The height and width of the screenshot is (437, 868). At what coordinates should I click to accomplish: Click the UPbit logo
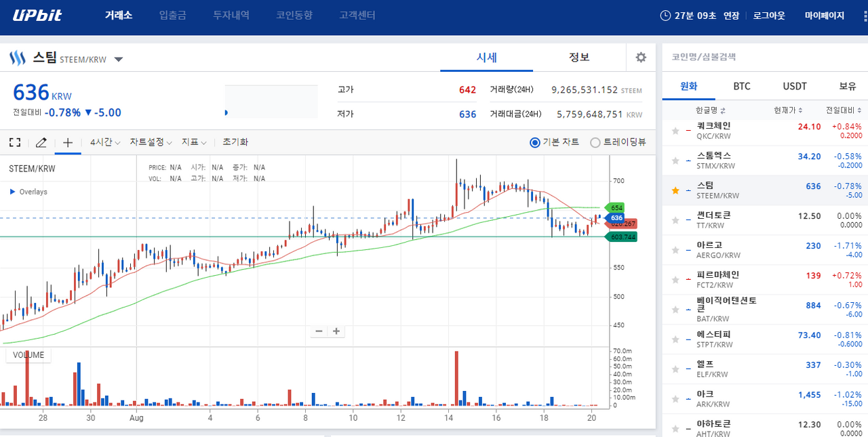(37, 15)
